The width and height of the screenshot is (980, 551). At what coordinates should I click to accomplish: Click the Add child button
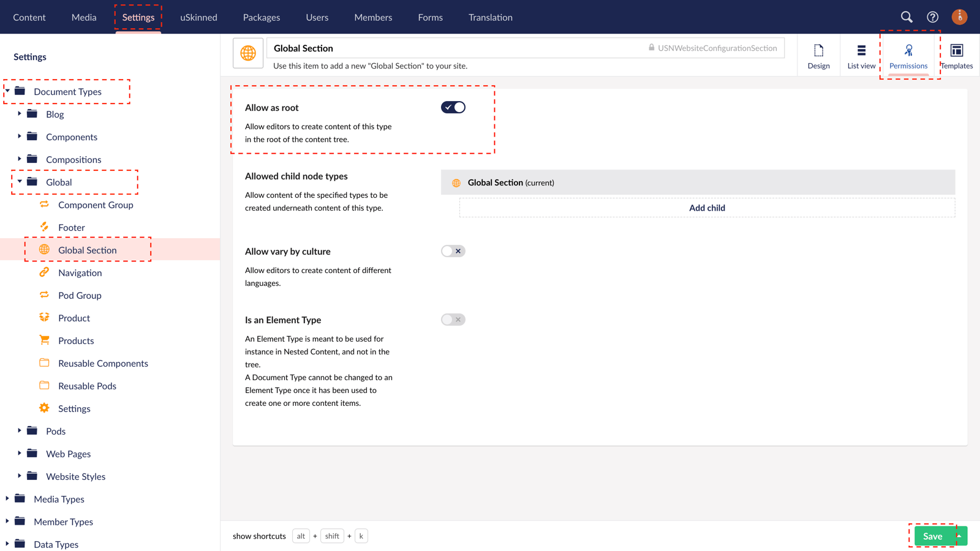(x=706, y=208)
